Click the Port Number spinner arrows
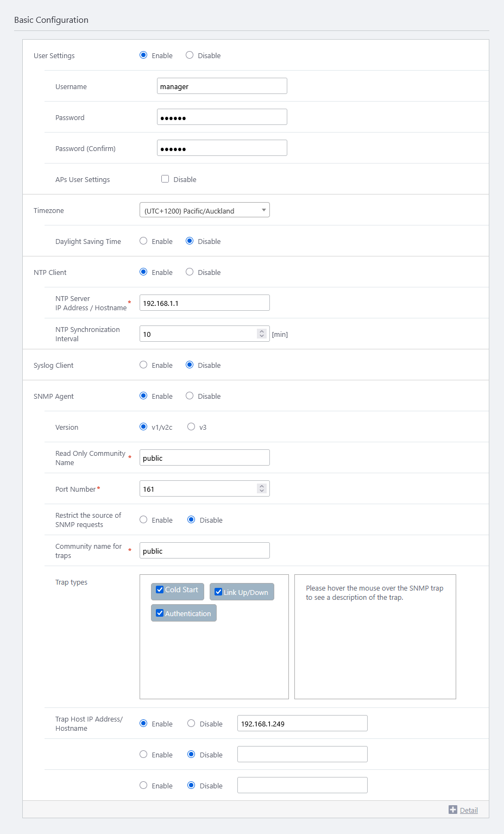 click(x=262, y=489)
